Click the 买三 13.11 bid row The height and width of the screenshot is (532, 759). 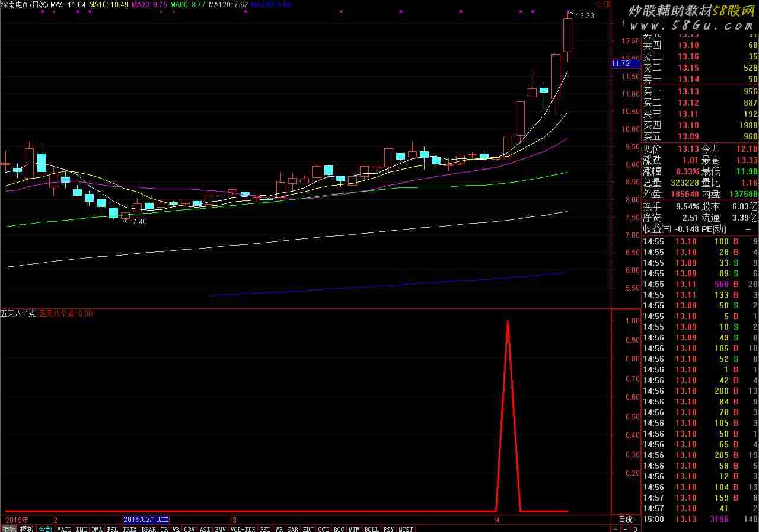coord(700,114)
